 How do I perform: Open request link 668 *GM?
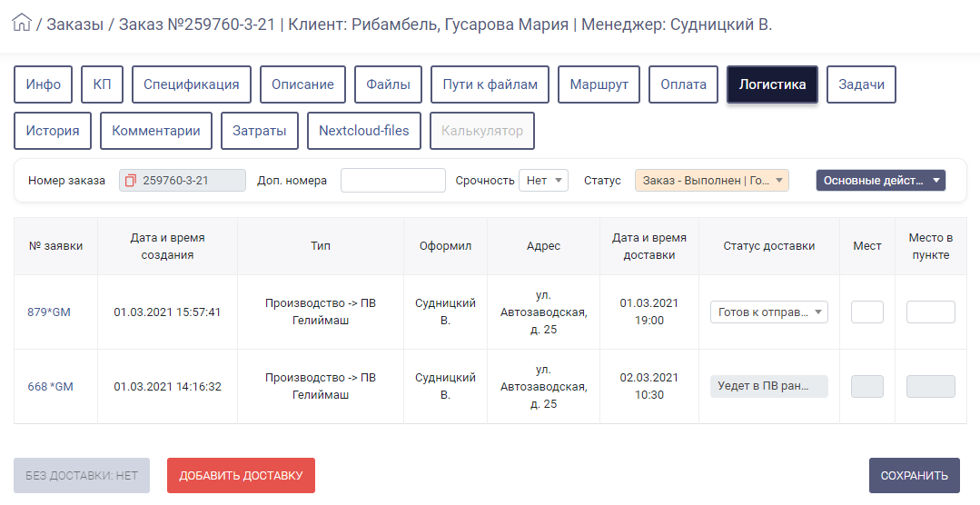click(x=50, y=387)
